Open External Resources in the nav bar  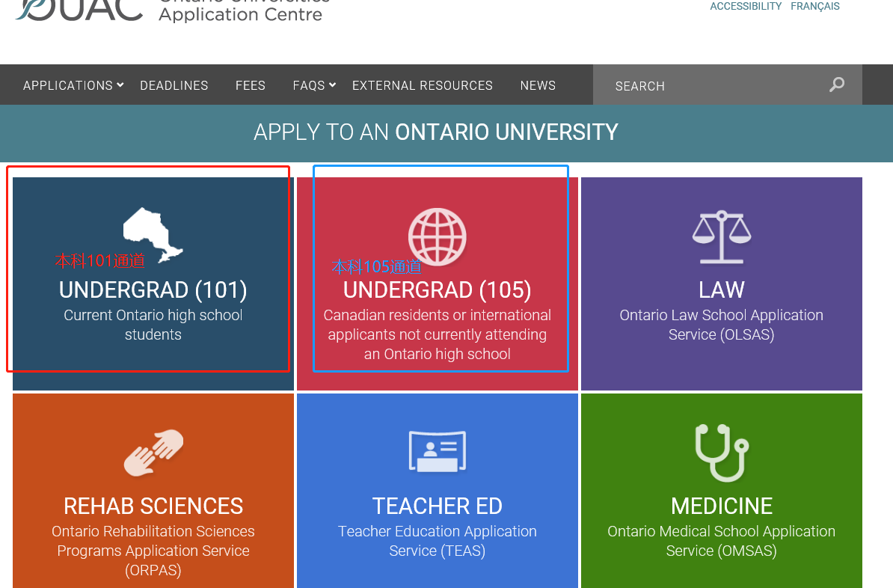tap(423, 85)
